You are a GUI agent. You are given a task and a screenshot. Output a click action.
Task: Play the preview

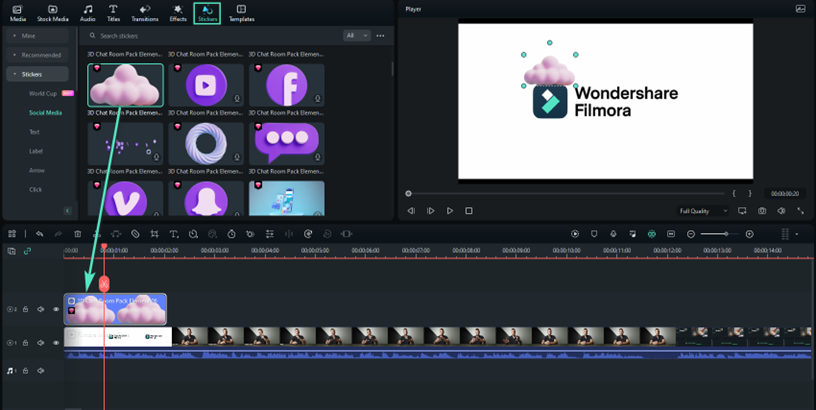(x=450, y=211)
